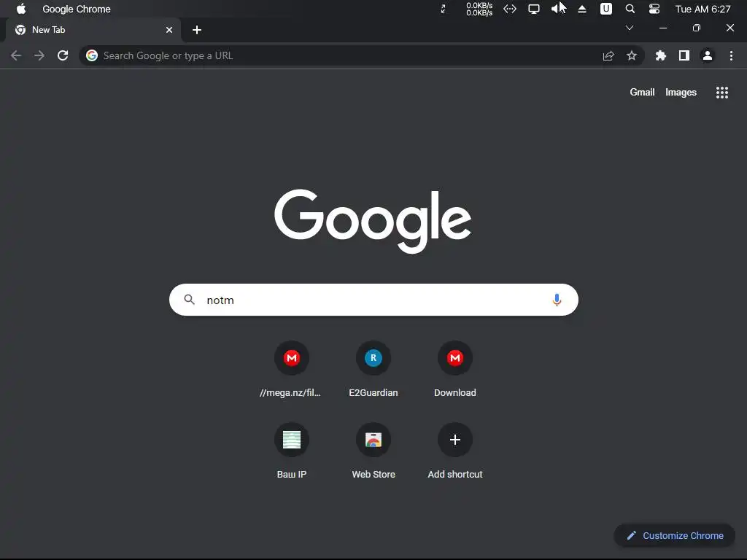Click the Google logo

click(x=373, y=221)
